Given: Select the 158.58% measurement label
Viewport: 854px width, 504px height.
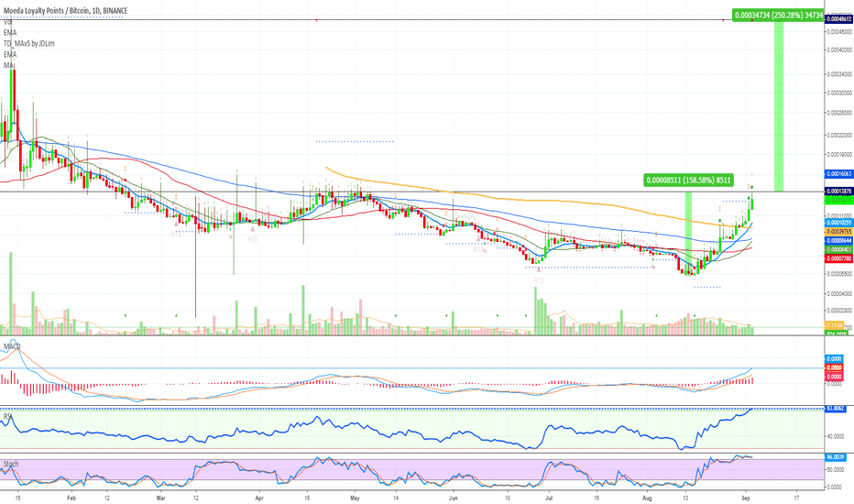Looking at the screenshot, I should click(x=688, y=180).
